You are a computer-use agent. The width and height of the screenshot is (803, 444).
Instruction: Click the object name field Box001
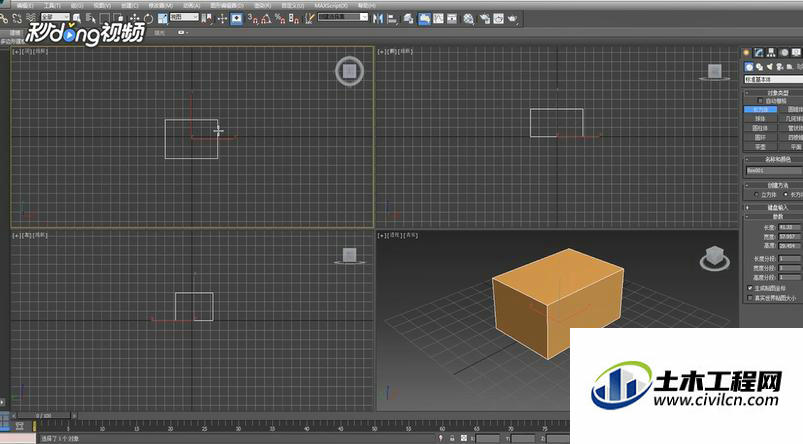point(773,171)
